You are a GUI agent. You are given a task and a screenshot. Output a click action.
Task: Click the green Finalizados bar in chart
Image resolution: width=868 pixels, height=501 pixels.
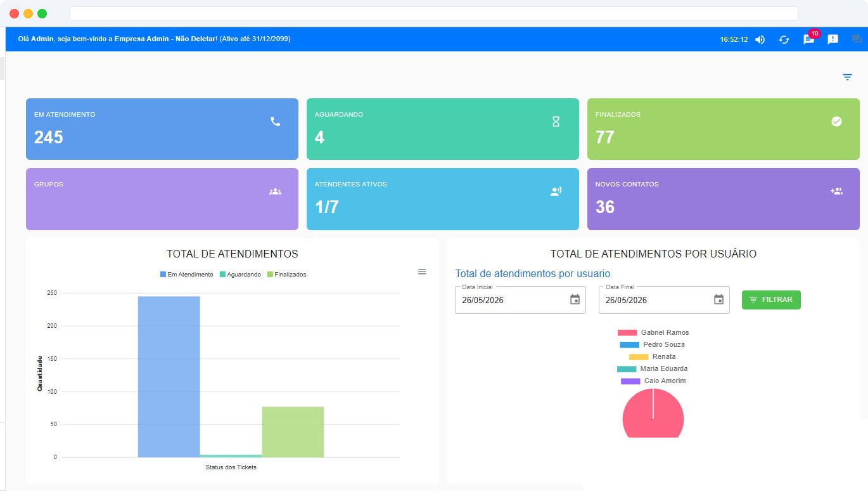tap(293, 432)
